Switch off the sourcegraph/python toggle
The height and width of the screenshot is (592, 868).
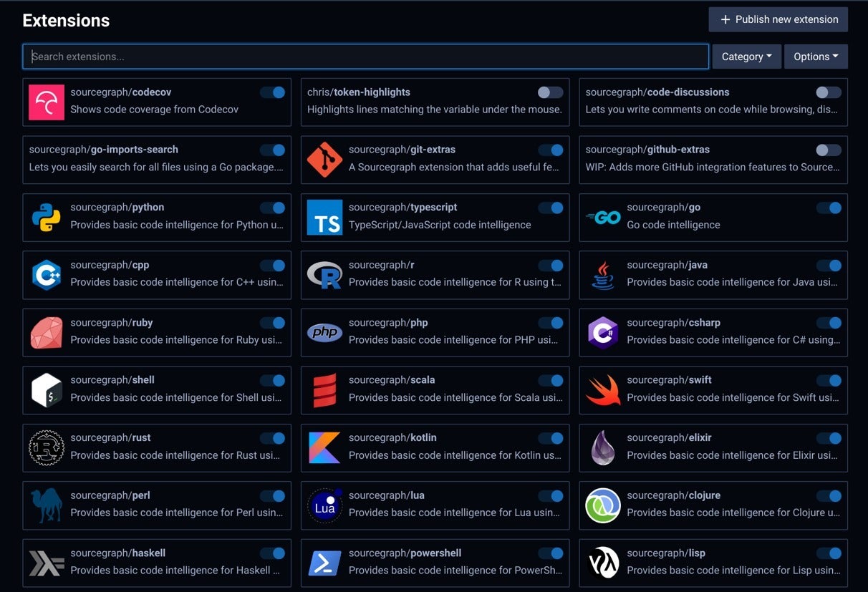[x=272, y=208]
